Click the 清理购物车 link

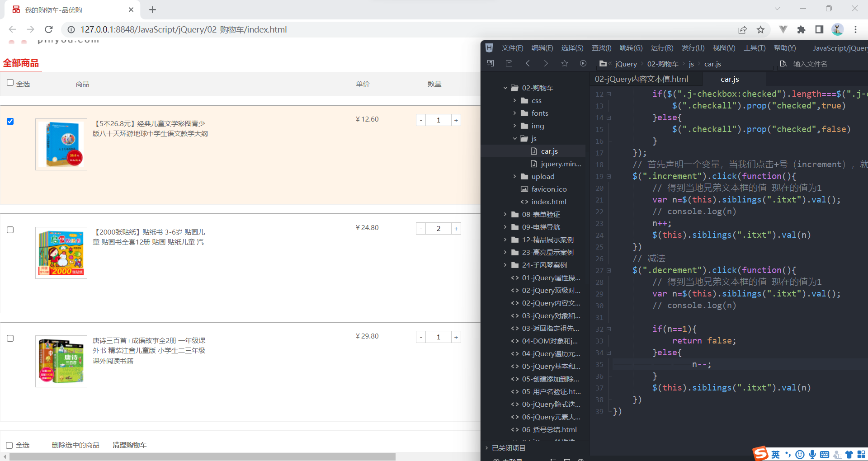(129, 445)
